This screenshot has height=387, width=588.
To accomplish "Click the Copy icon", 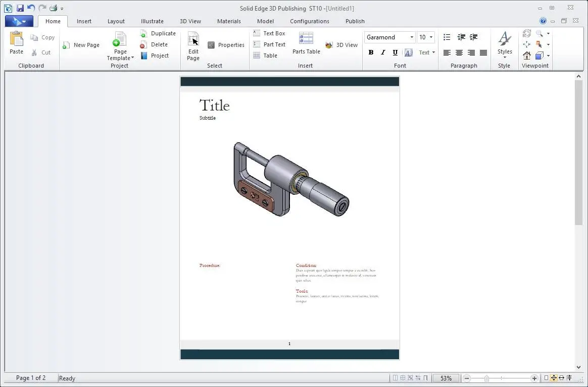I will [34, 37].
